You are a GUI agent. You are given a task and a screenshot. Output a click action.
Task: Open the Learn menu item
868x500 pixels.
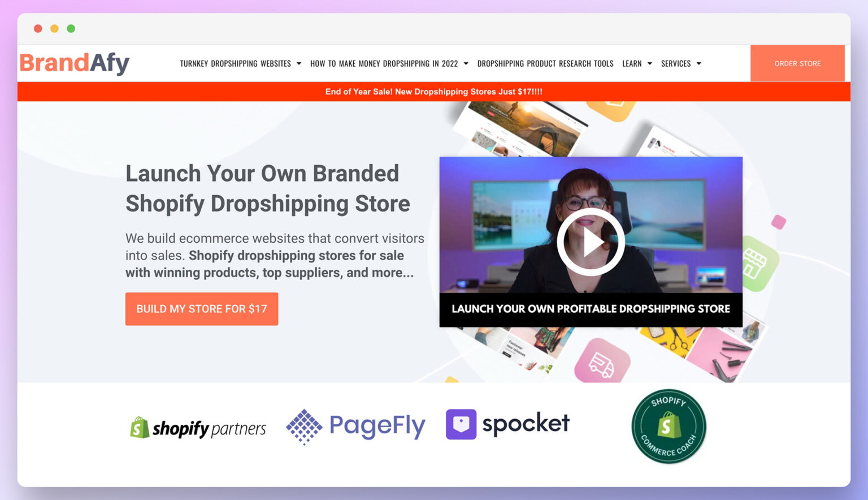point(632,63)
